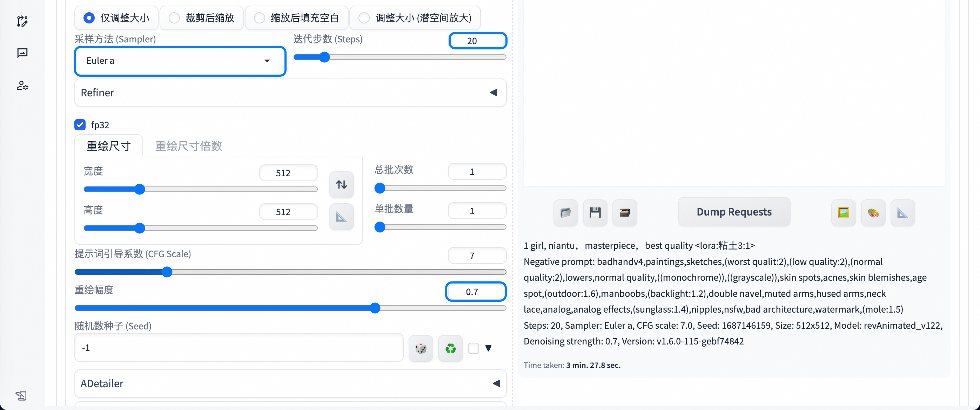980x410 pixels.
Task: Send image to img2img picture icon
Action: tap(843, 212)
